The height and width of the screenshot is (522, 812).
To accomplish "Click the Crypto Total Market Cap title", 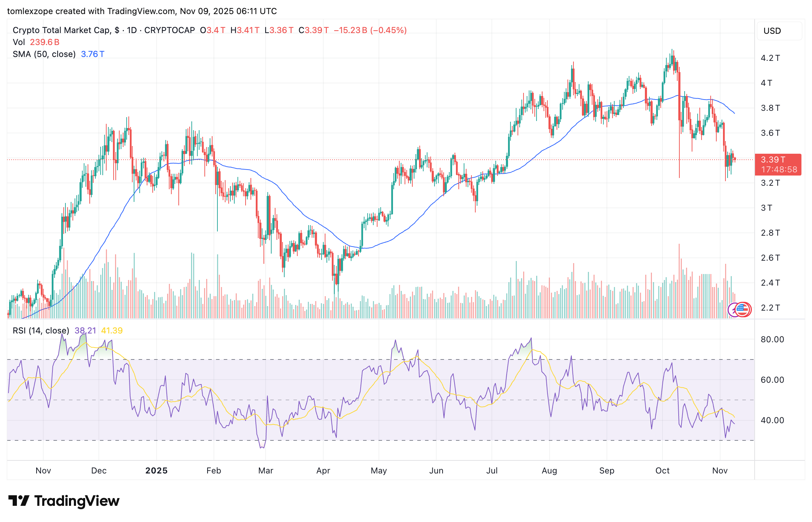I will [x=62, y=30].
